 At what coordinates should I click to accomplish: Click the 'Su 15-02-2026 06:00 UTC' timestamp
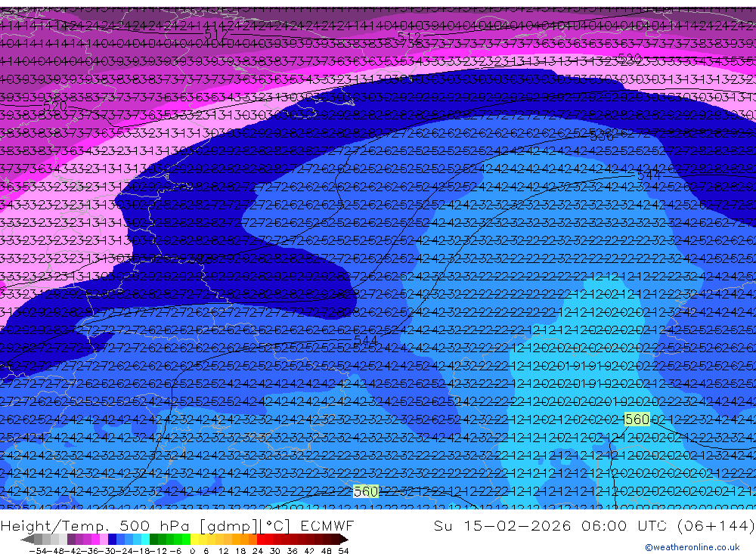point(550,525)
